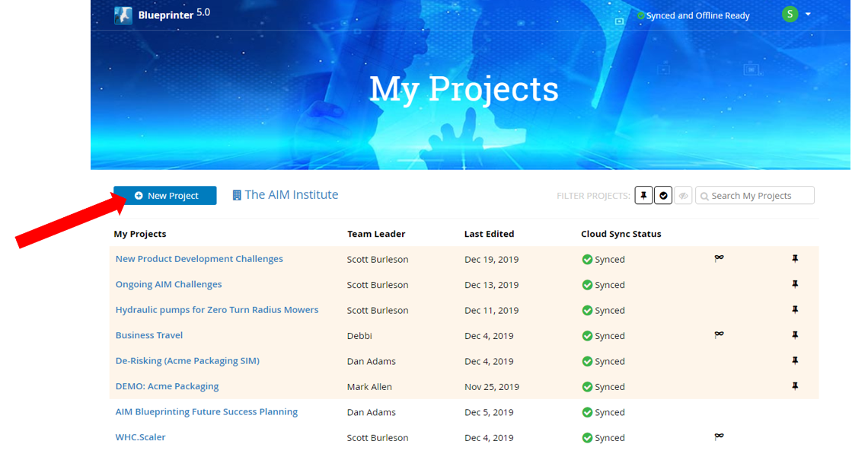Click team leader Mark Allen
This screenshot has height=454, width=868.
point(369,386)
